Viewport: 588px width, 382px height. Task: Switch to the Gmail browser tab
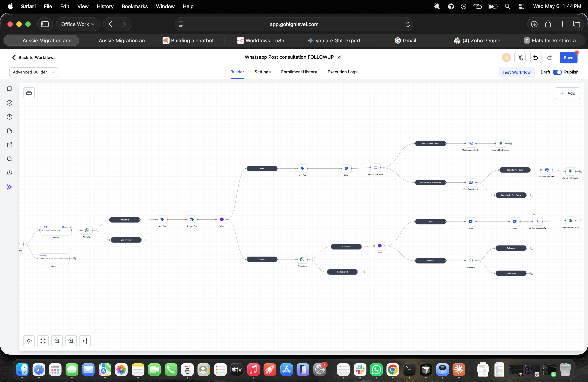405,40
